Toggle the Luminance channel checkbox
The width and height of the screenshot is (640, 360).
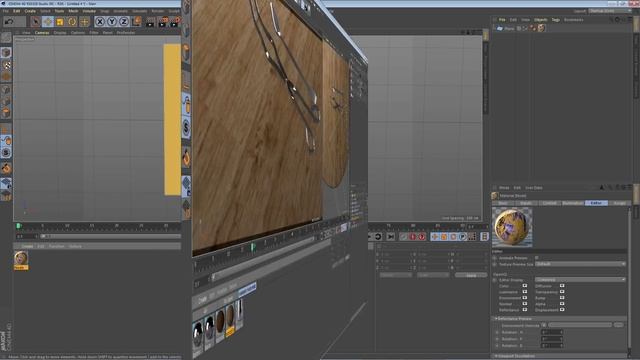524,292
